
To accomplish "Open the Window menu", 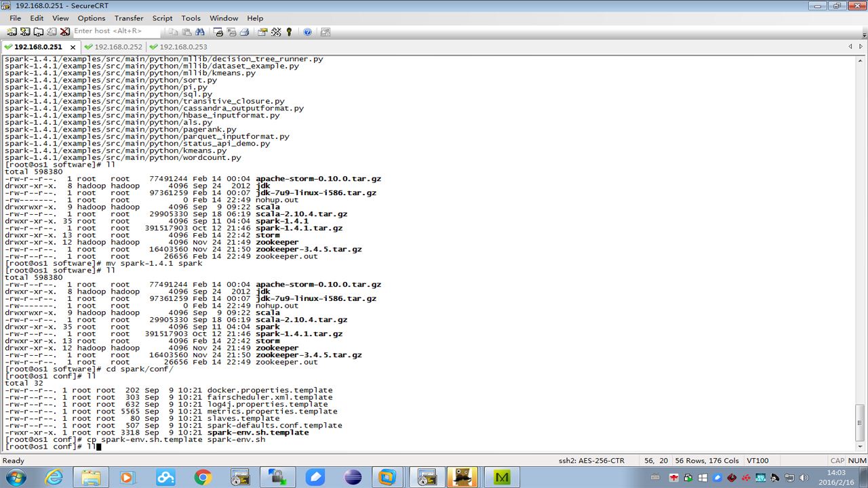I will click(224, 18).
